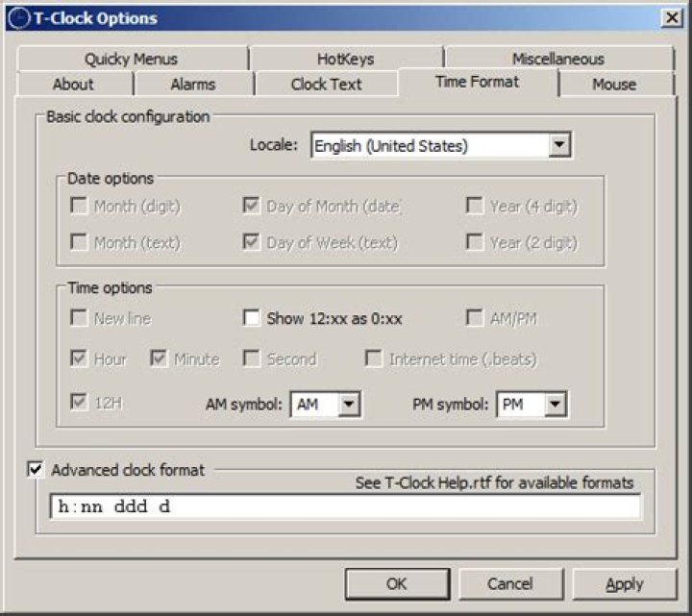
Task: Open the About tab
Action: pyautogui.click(x=73, y=84)
